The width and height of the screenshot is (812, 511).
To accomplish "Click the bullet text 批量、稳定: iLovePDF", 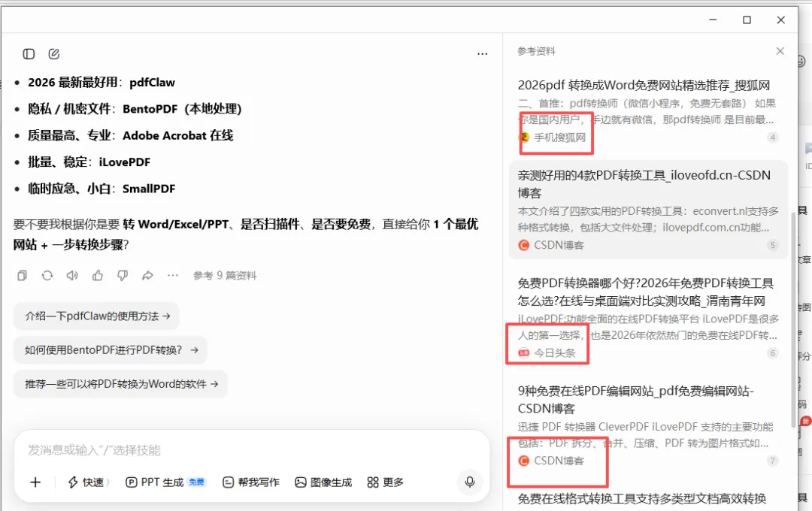I will point(89,162).
